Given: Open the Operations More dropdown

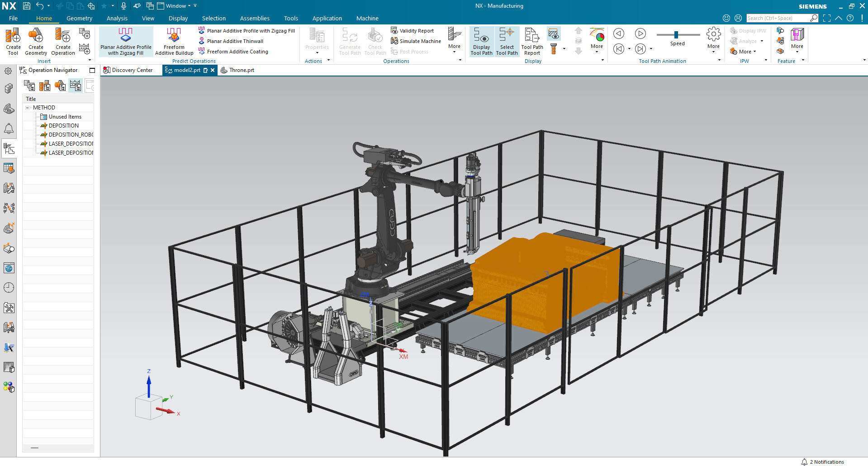Looking at the screenshot, I should coord(454,41).
